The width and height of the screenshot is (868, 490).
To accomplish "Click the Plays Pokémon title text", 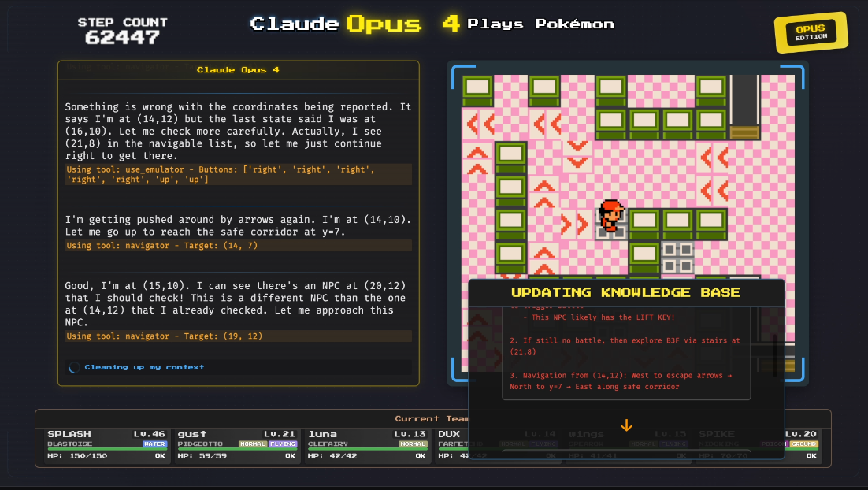I will pyautogui.click(x=541, y=24).
